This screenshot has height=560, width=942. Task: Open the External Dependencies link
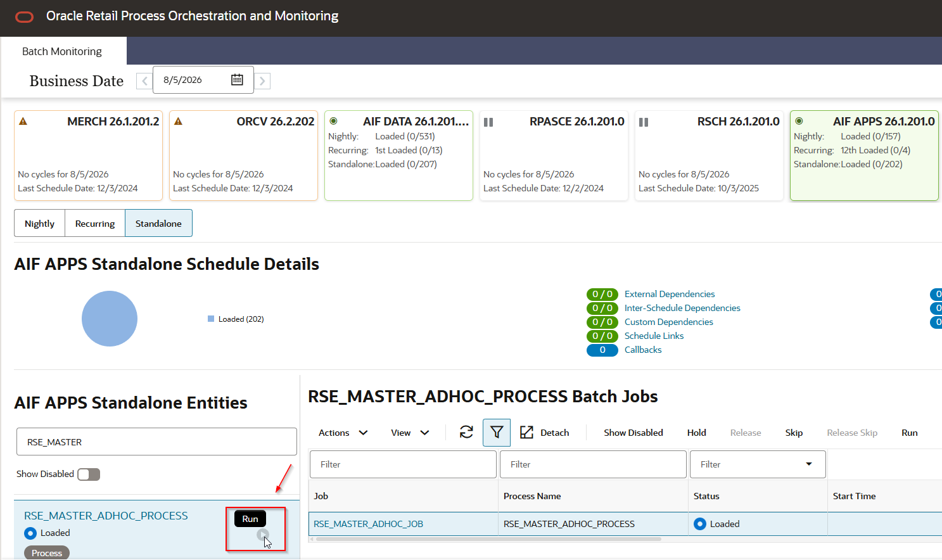670,294
